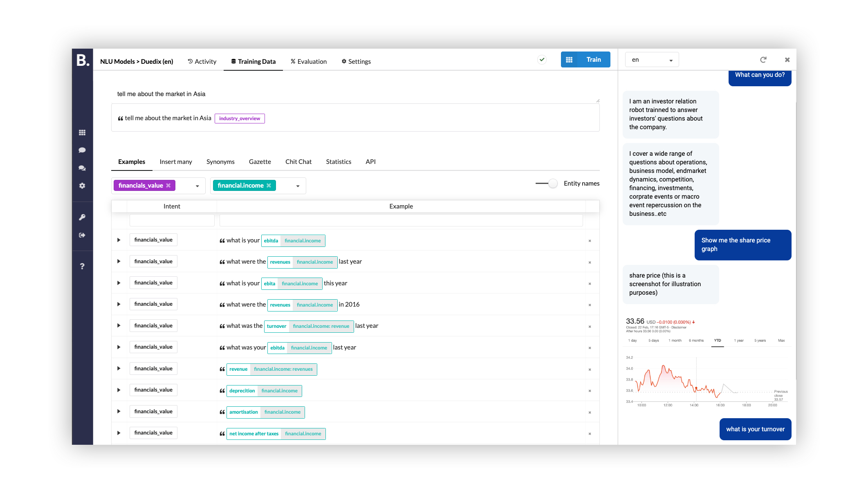Remove the financials_value intent filter
Image resolution: width=868 pixels, height=493 pixels.
pyautogui.click(x=169, y=186)
